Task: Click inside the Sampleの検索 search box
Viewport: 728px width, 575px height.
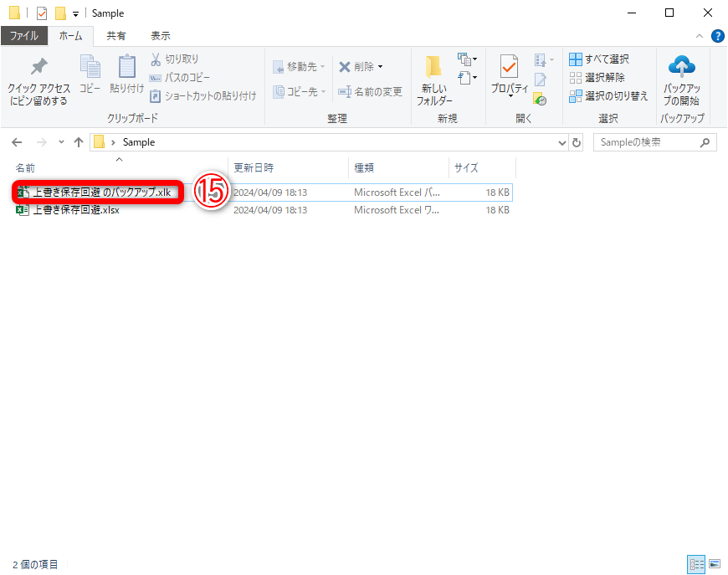Action: pyautogui.click(x=649, y=142)
